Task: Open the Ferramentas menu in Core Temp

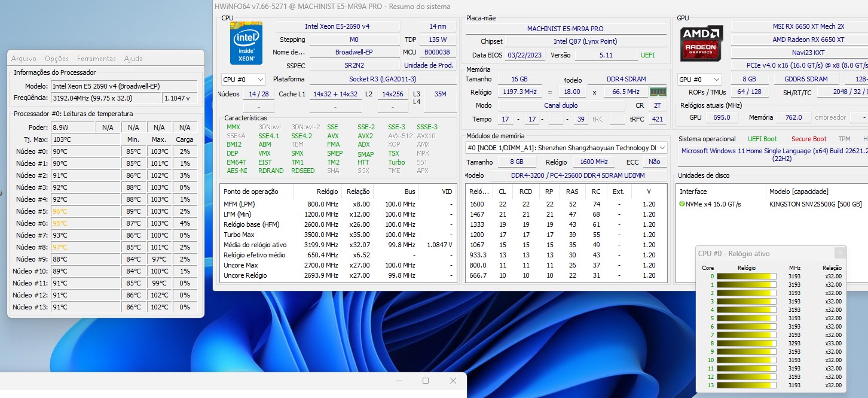Action: 96,59
